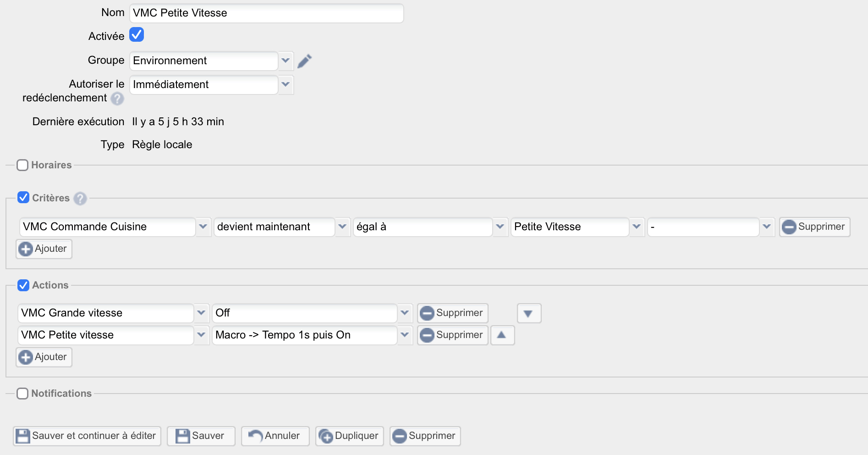Click the pencil icon to edit group
Viewport: 868px width, 455px height.
pos(304,61)
